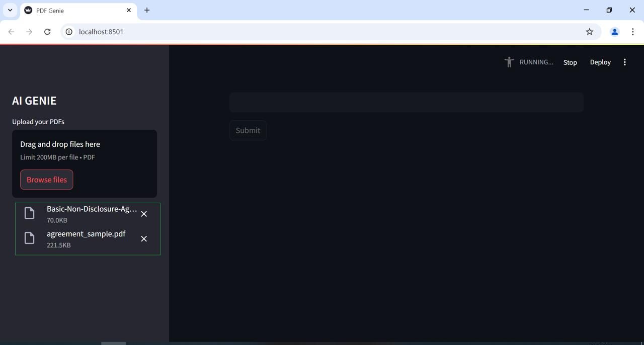644x345 pixels.
Task: Open the Chrome profile avatar
Action: coord(614,32)
